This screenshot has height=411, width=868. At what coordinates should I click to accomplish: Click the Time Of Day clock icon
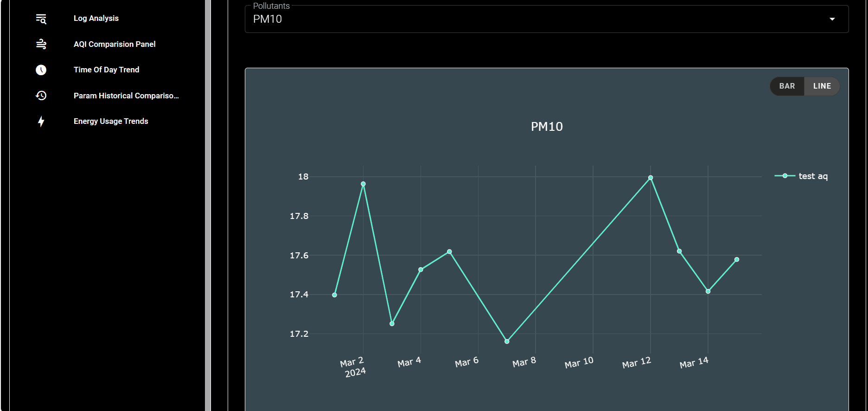(x=41, y=70)
